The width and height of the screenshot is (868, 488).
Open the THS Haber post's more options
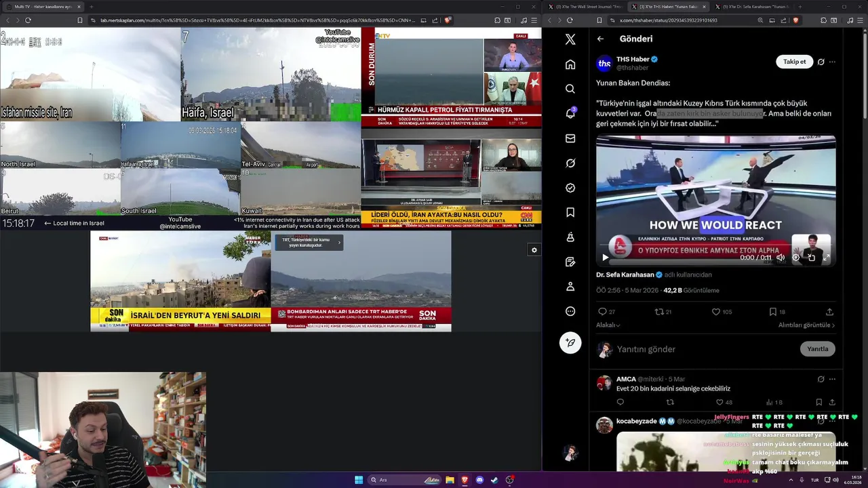[832, 62]
